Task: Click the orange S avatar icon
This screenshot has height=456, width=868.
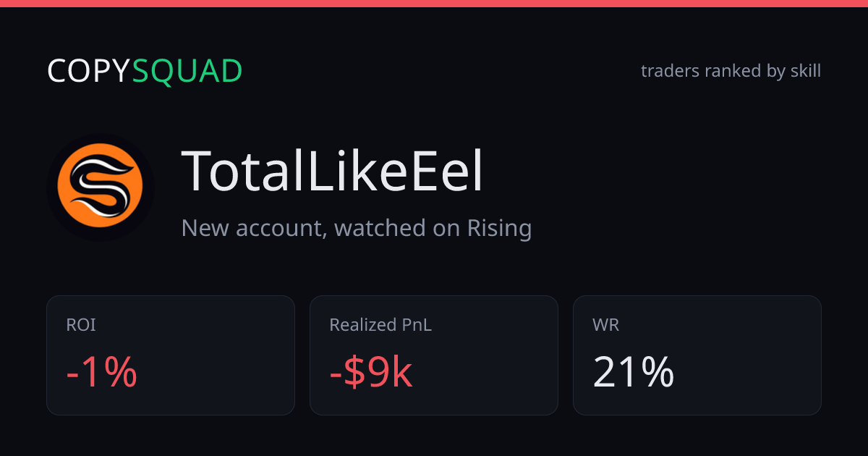Action: tap(100, 187)
